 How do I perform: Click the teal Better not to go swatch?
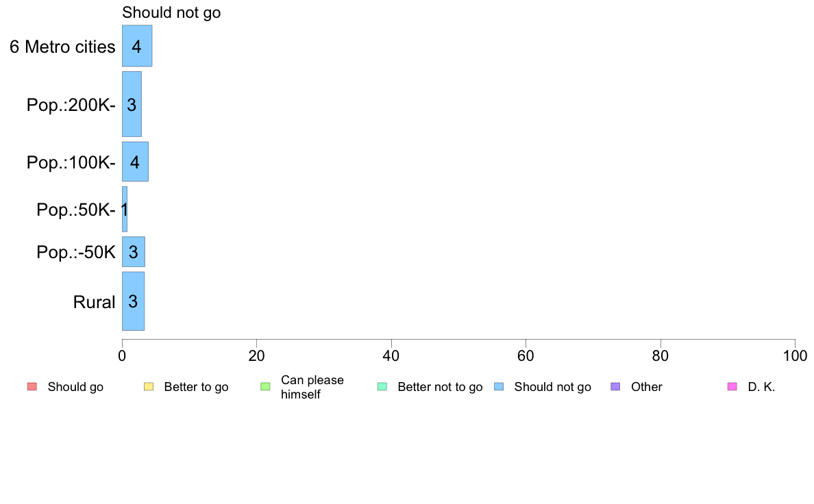click(382, 387)
